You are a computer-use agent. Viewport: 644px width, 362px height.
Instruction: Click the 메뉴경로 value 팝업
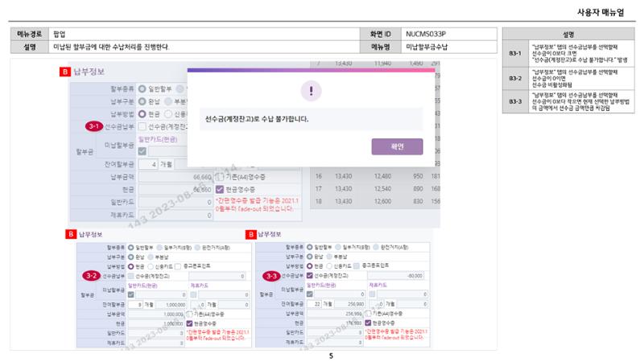(59, 34)
